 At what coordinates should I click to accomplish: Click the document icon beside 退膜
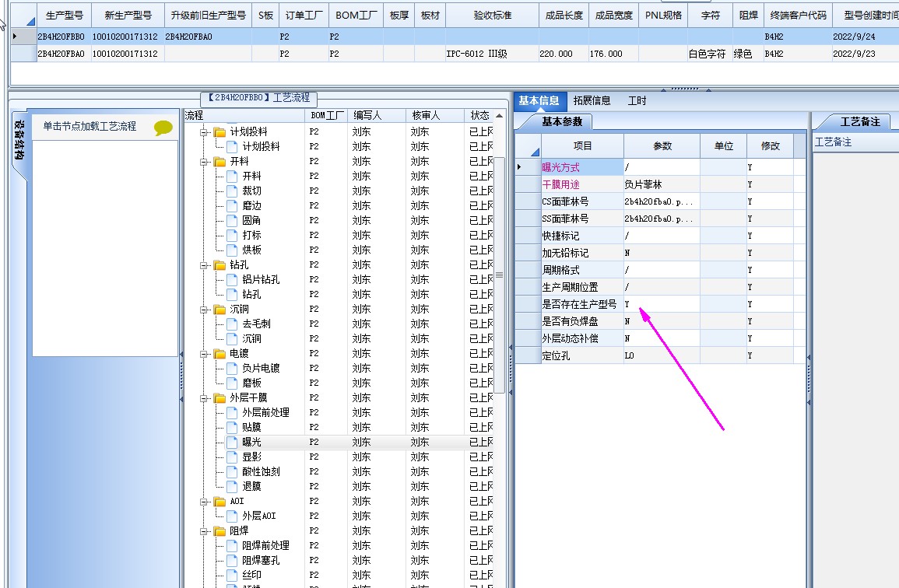pos(232,487)
